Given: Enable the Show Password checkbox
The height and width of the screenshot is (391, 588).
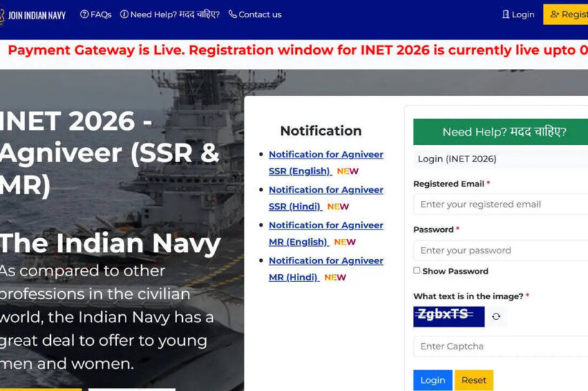Looking at the screenshot, I should (x=417, y=270).
